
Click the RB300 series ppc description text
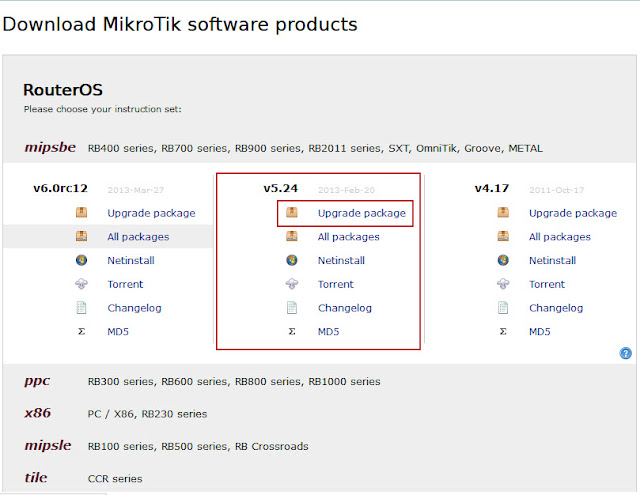tap(234, 382)
